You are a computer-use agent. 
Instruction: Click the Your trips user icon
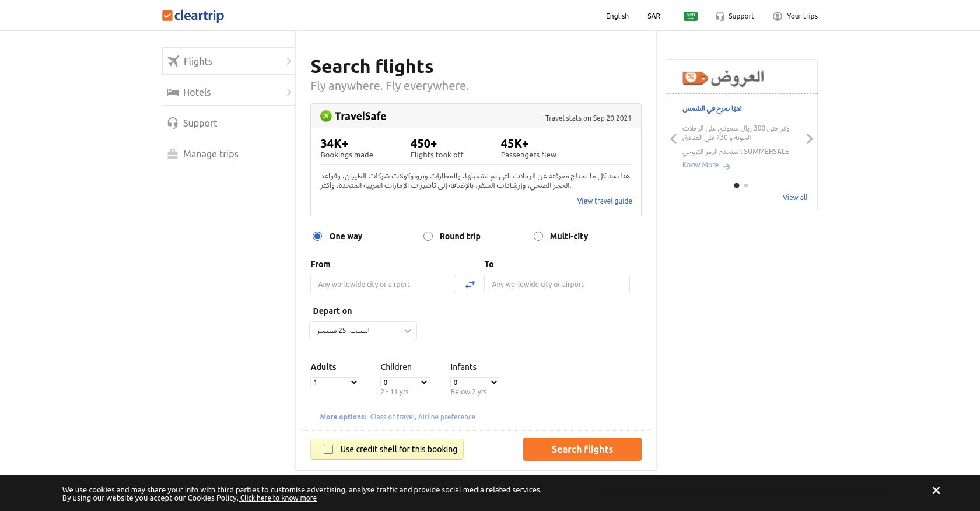(x=778, y=16)
